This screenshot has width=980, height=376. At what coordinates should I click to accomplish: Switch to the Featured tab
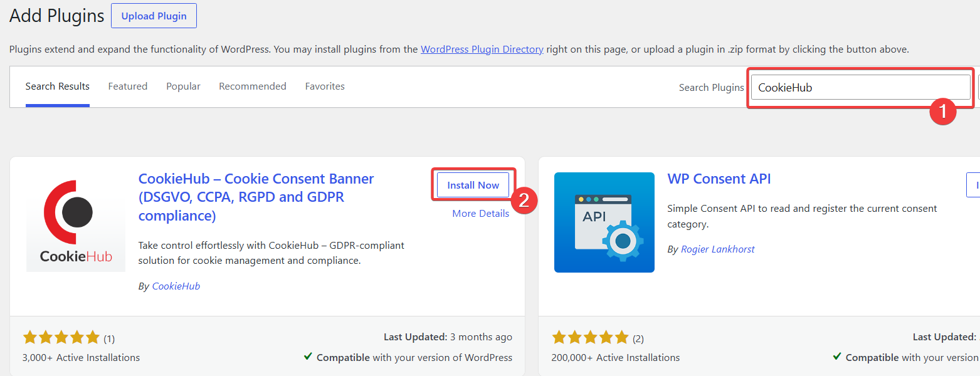coord(127,86)
